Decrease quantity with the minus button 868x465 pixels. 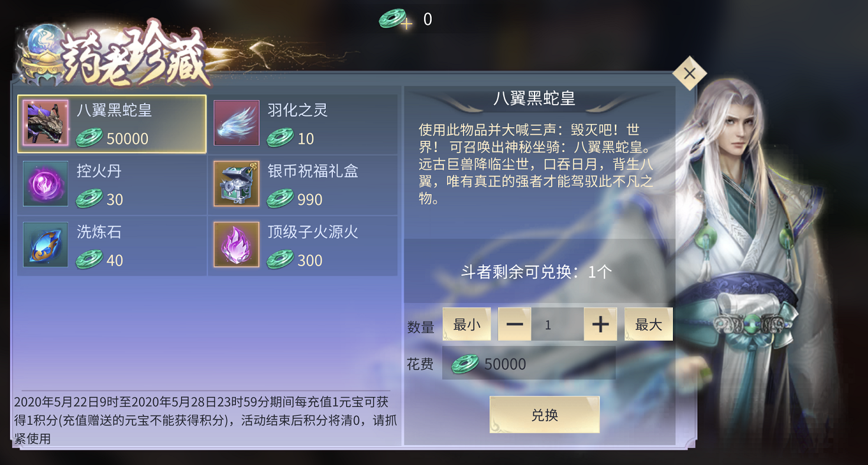click(x=514, y=324)
